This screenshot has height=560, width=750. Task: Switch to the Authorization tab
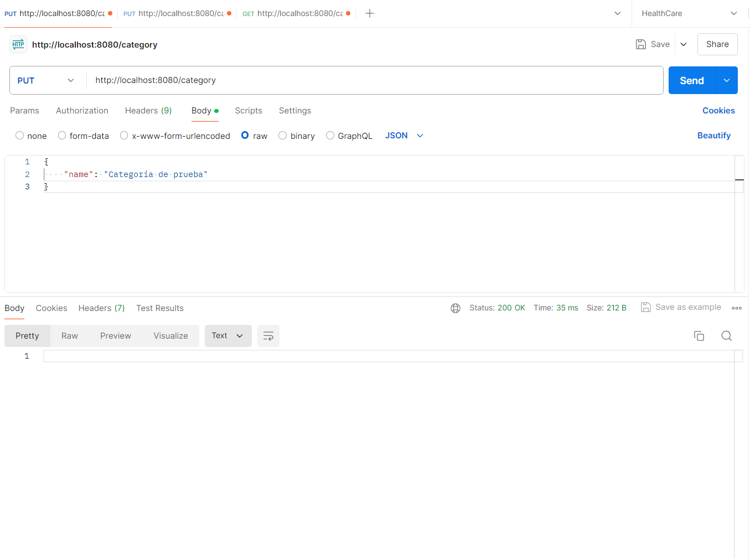(x=82, y=111)
